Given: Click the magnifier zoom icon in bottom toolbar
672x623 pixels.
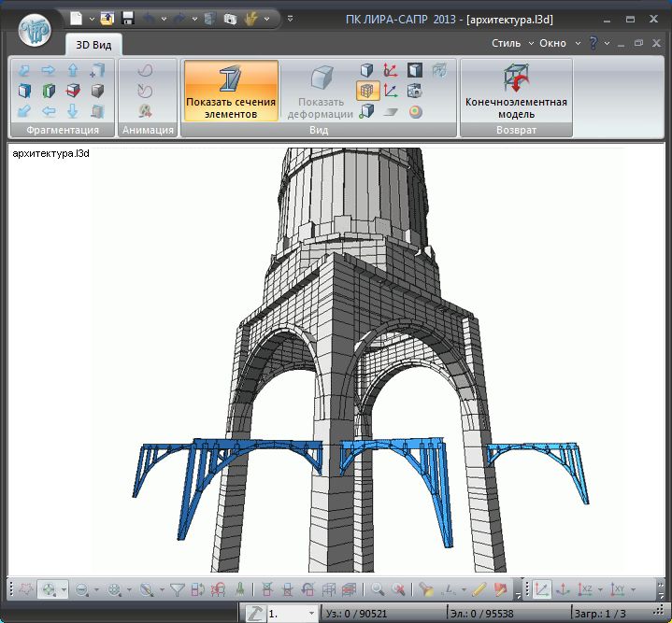Looking at the screenshot, I should click(x=378, y=589).
